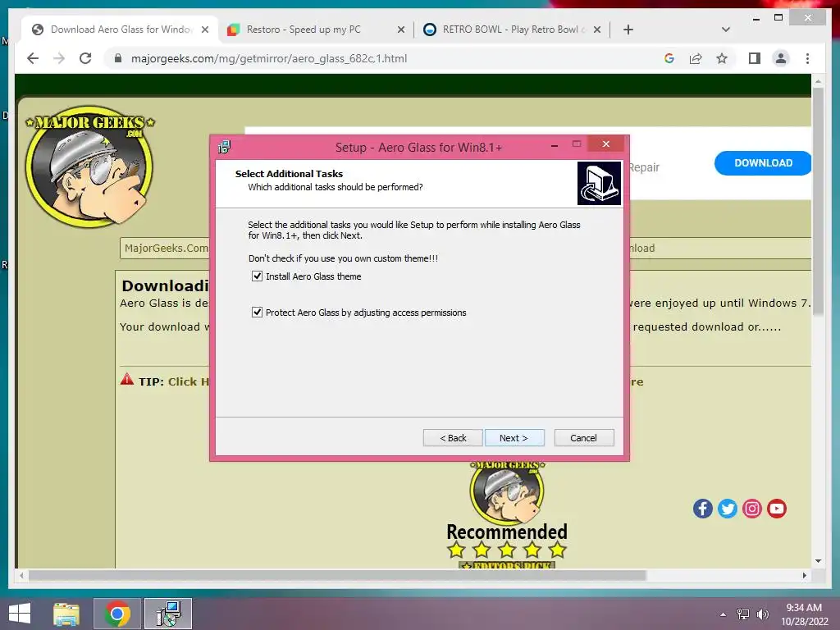Open network status tray icon
Image resolution: width=840 pixels, height=630 pixels.
click(x=743, y=614)
